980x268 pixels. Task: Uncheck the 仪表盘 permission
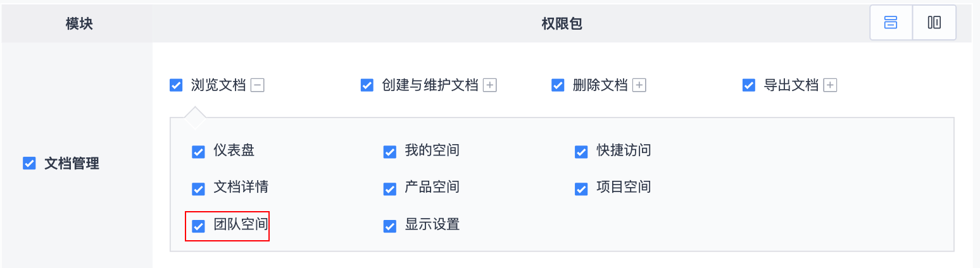pyautogui.click(x=198, y=152)
